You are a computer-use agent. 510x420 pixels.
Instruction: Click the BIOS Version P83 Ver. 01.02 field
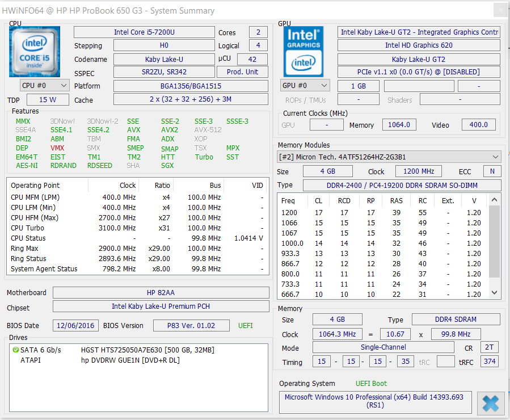click(x=191, y=326)
